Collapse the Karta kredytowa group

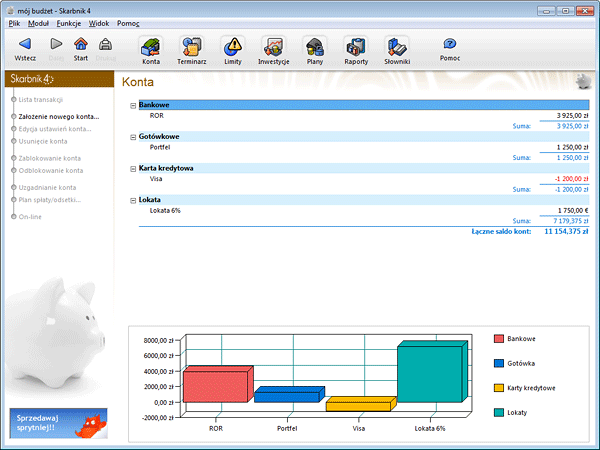(x=133, y=168)
